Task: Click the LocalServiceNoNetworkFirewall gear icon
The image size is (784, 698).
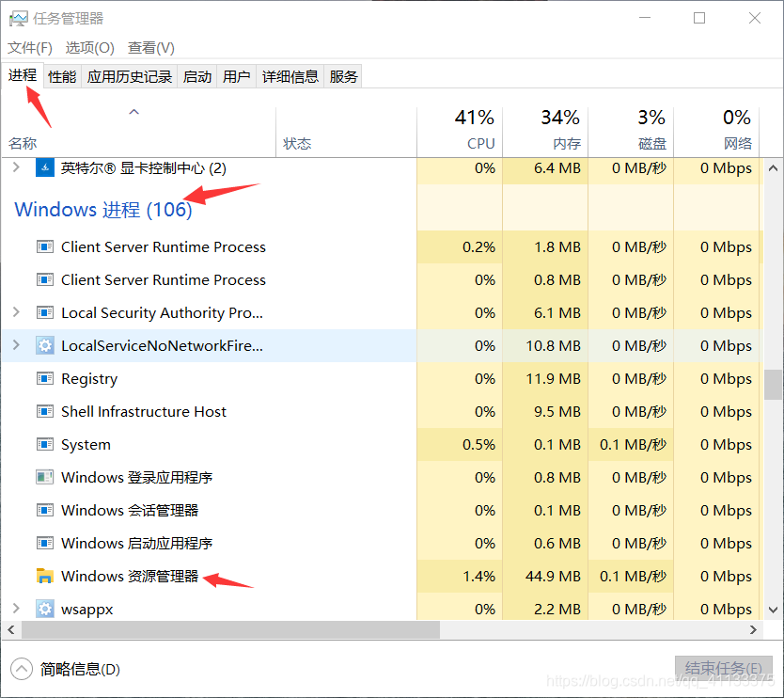Action: [45, 345]
